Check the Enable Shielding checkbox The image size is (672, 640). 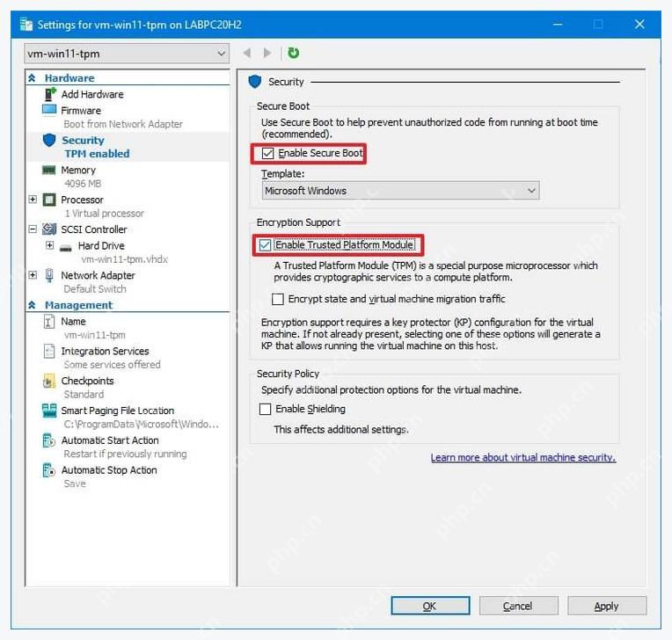(266, 409)
